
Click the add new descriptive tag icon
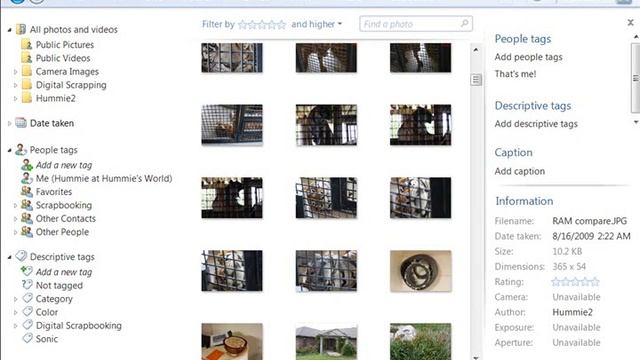[x=27, y=271]
